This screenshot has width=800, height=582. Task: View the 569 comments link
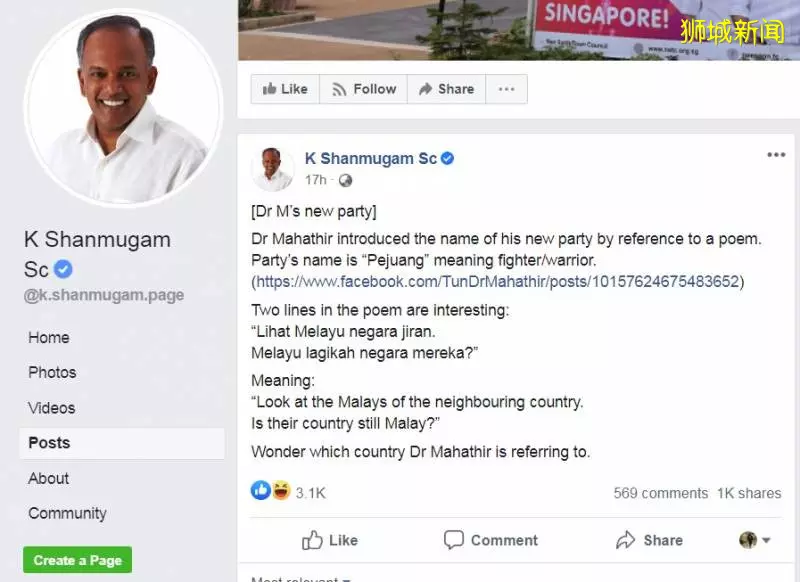(x=661, y=493)
